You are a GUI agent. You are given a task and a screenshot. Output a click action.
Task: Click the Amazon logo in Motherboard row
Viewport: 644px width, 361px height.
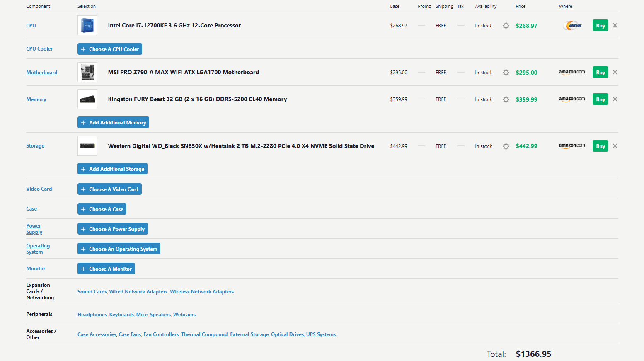(x=572, y=72)
